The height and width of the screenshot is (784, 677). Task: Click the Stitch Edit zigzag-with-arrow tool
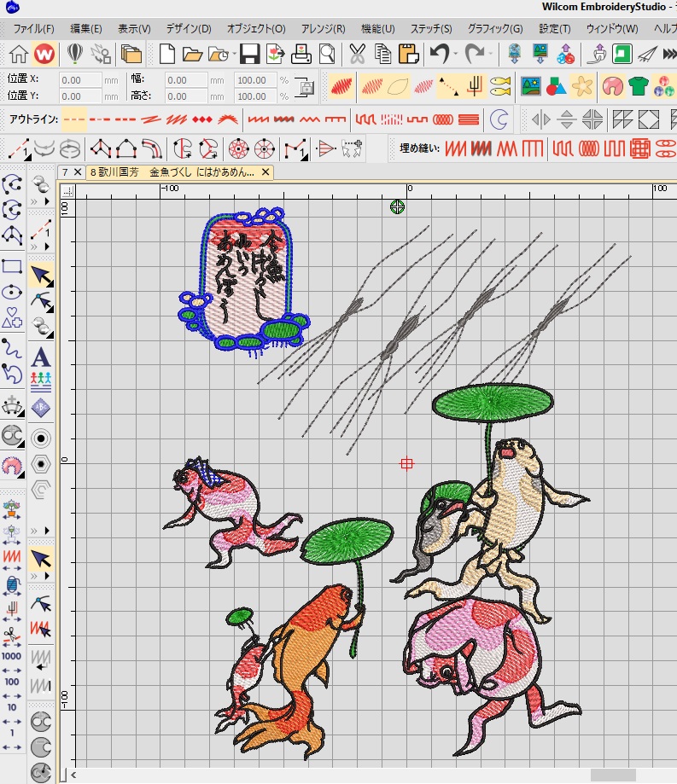tap(40, 629)
